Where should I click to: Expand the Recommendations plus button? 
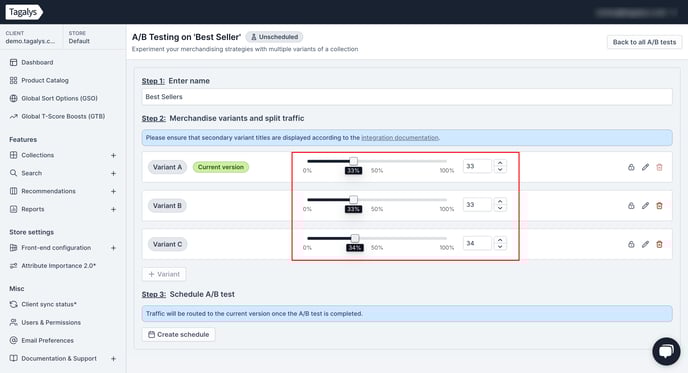113,191
